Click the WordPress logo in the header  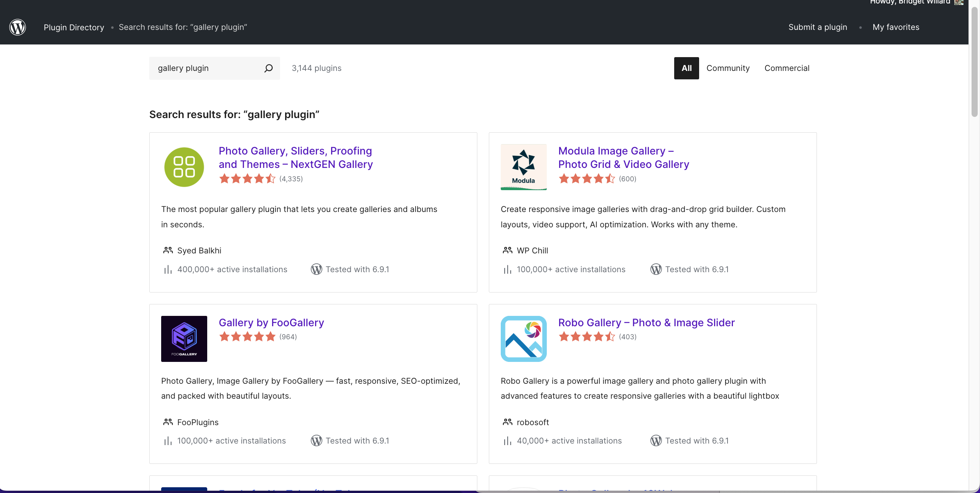(17, 27)
